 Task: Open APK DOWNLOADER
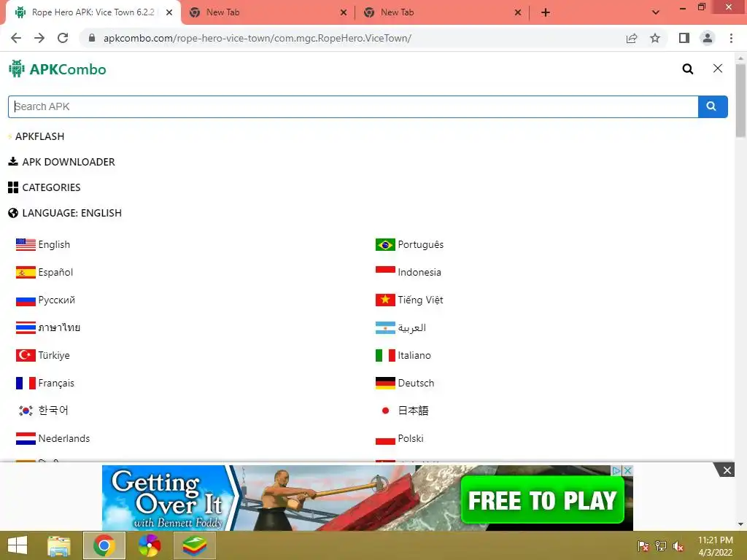tap(61, 162)
